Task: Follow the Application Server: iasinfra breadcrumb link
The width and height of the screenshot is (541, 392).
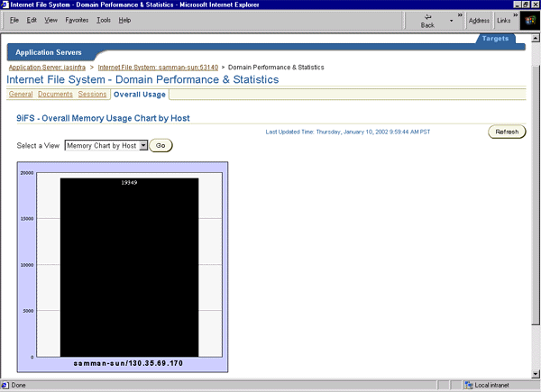Action: [x=47, y=68]
